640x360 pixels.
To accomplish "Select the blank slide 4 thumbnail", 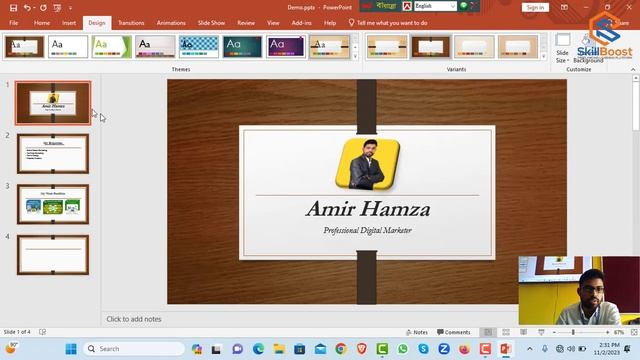I will pos(53,255).
